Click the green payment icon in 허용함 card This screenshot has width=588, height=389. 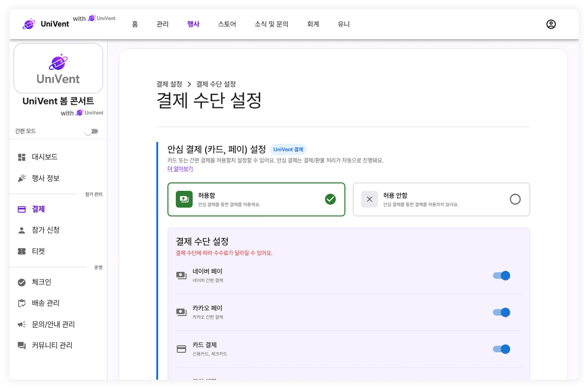pyautogui.click(x=184, y=199)
